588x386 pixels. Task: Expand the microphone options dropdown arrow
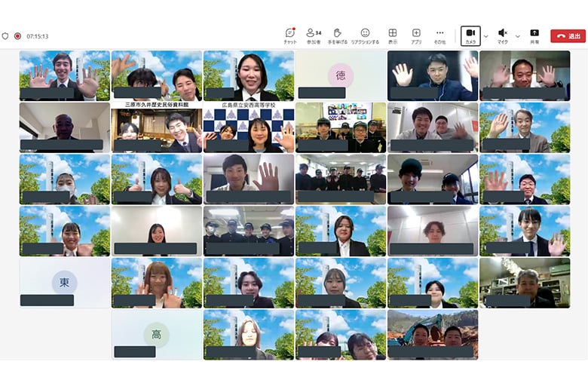pyautogui.click(x=518, y=36)
